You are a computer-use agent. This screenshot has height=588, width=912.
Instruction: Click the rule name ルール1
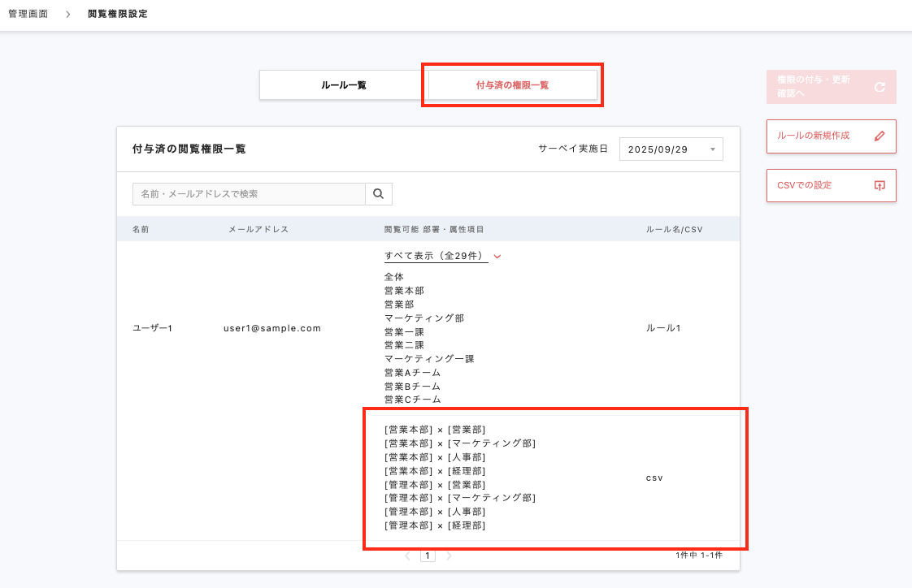tap(663, 328)
